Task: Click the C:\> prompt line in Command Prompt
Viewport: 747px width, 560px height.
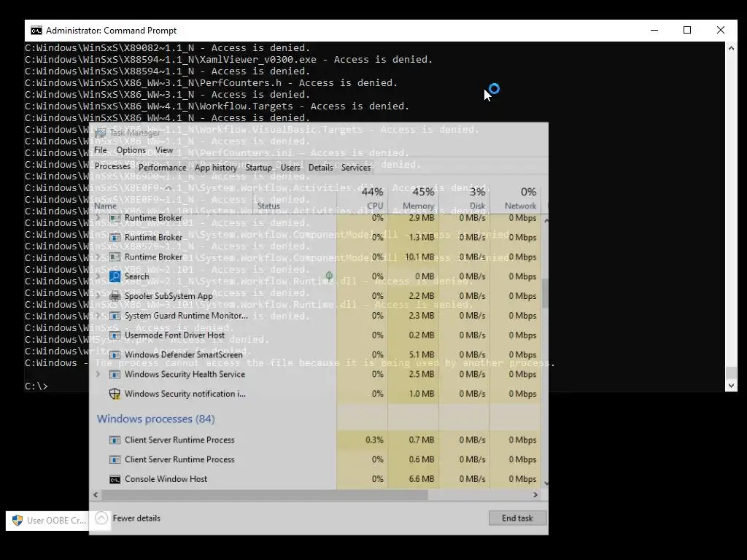Action: point(36,386)
